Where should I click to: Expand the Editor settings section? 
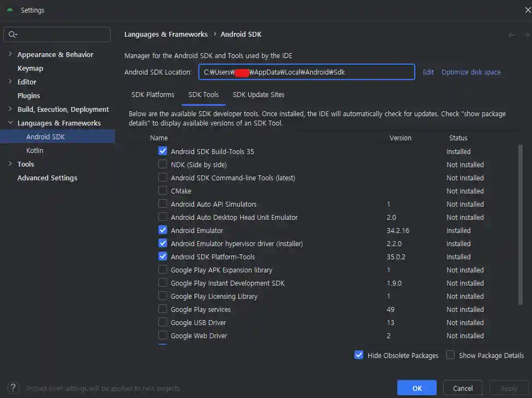pyautogui.click(x=10, y=82)
